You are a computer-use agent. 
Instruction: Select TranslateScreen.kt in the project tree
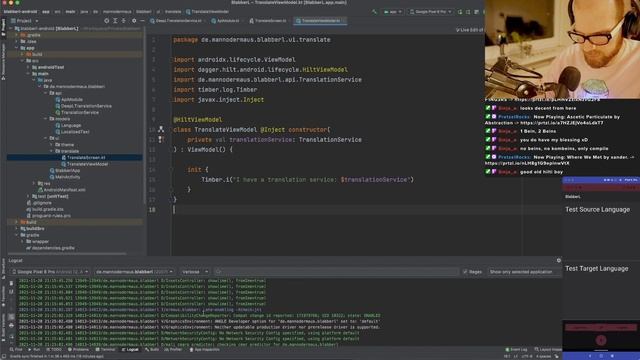pyautogui.click(x=83, y=158)
